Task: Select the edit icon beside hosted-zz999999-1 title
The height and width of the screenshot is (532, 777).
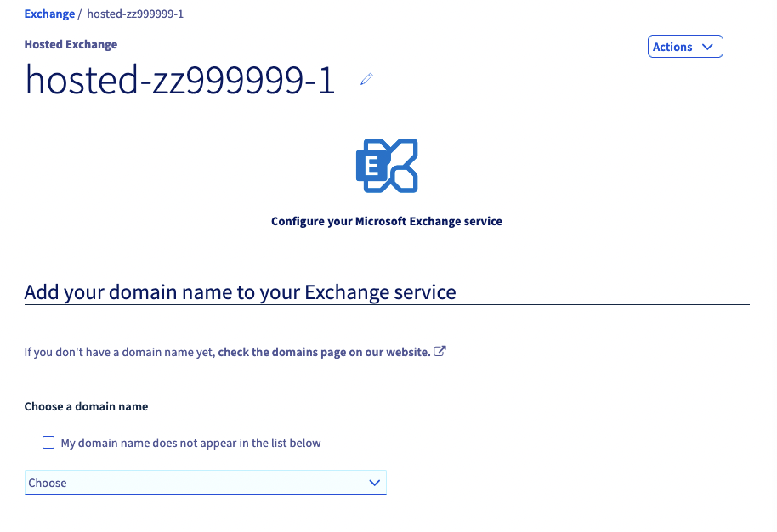Action: coord(366,78)
